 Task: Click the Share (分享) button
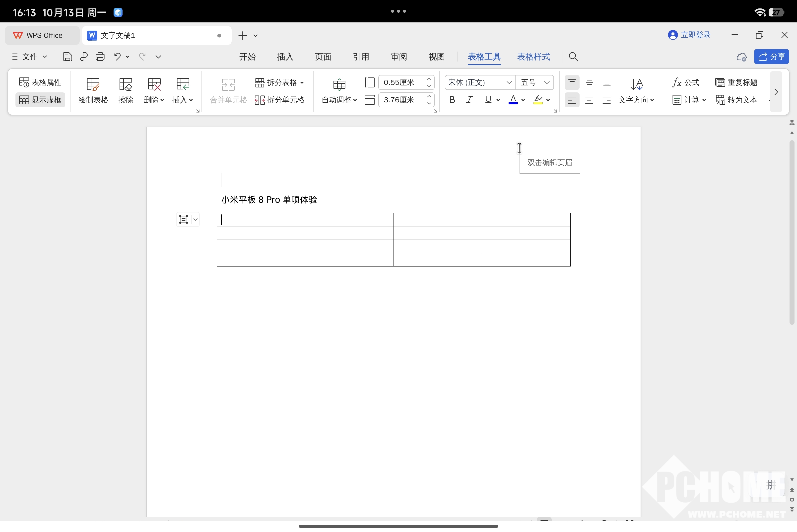coord(772,57)
